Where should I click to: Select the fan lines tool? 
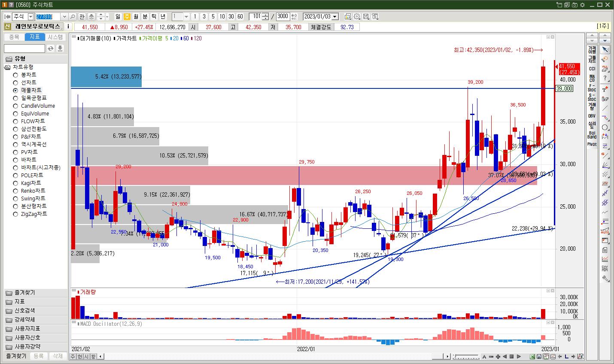click(605, 165)
